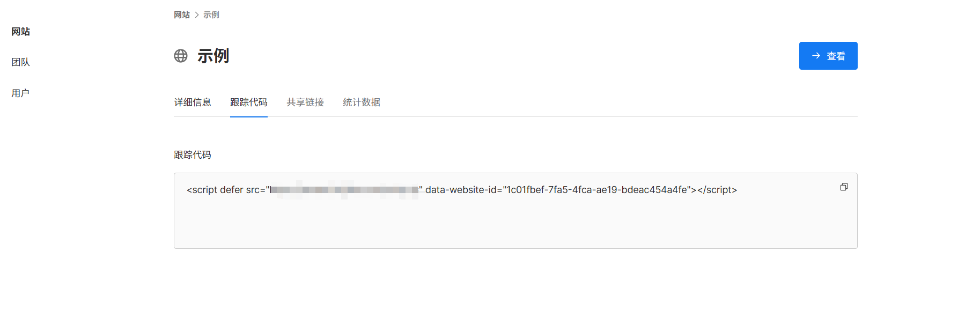
Task: Click the 跟踪代码 section label
Action: 193,154
